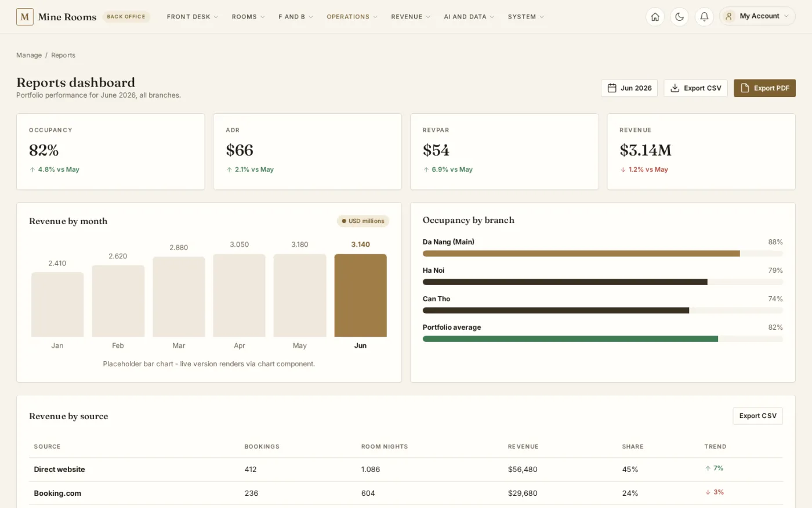Click the Bookings column header
The height and width of the screenshot is (508, 812).
click(x=262, y=446)
